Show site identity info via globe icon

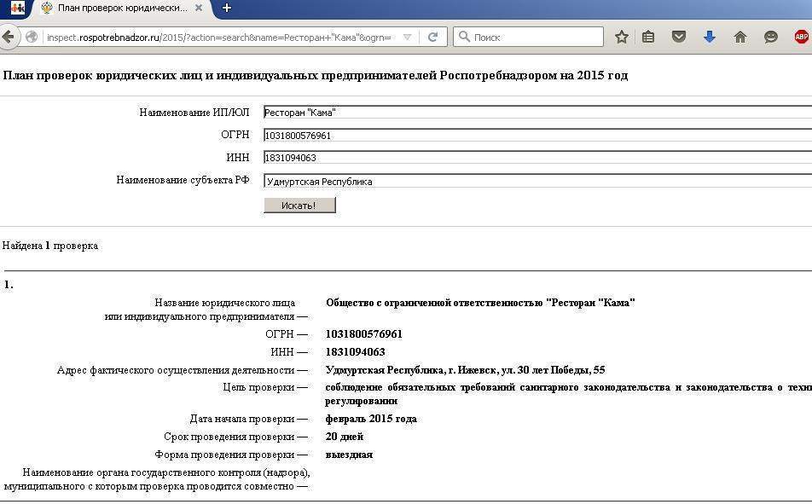click(32, 38)
